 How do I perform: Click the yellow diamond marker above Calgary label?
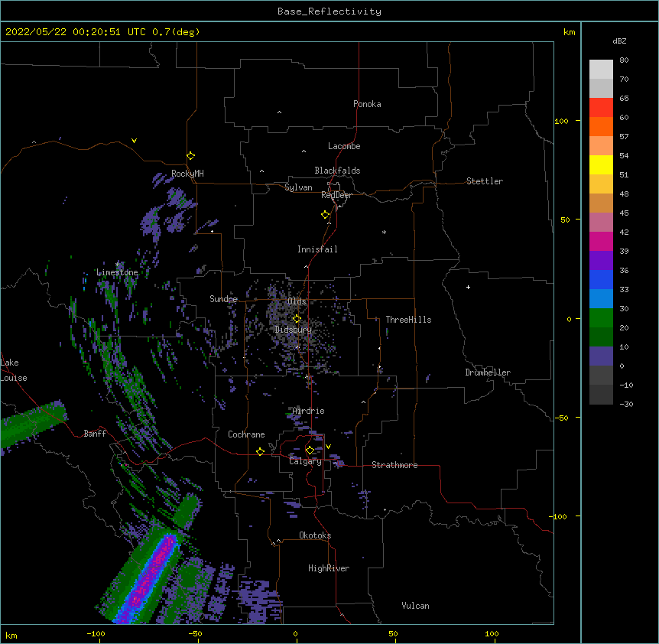[310, 450]
